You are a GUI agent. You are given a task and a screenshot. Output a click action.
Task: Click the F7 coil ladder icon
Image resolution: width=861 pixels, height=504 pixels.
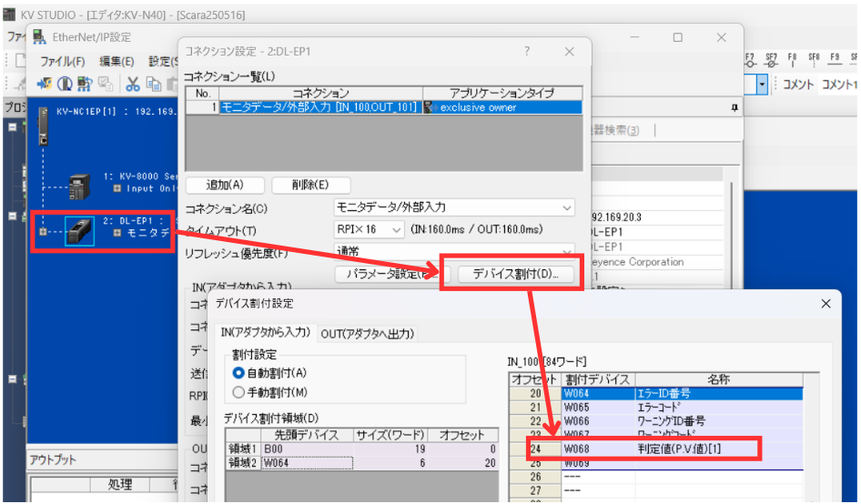pos(750,60)
